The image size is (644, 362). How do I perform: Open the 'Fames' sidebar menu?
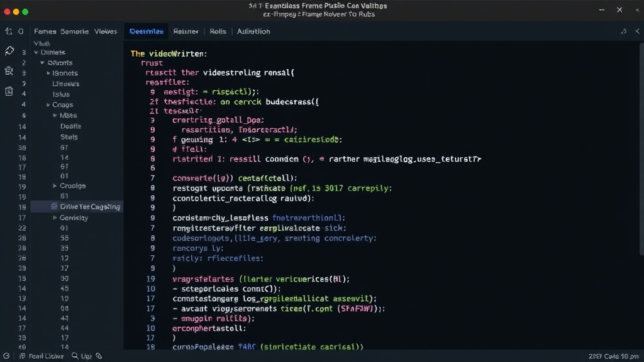click(x=45, y=31)
